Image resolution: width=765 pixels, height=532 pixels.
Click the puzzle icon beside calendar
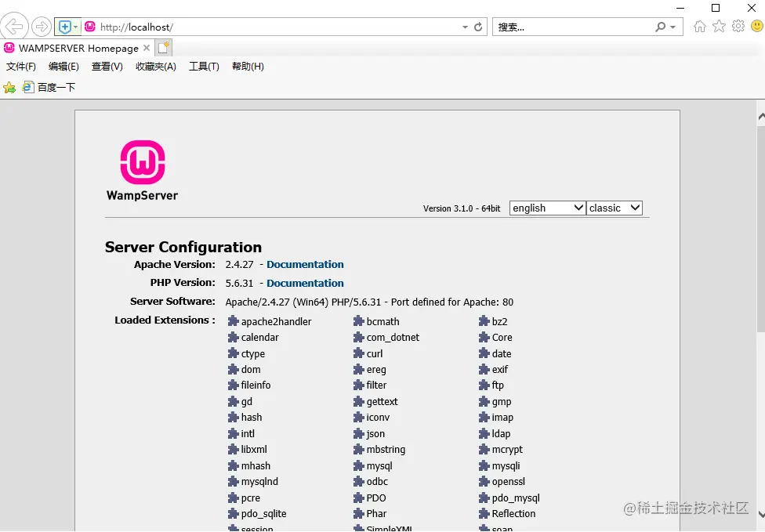pyautogui.click(x=234, y=338)
